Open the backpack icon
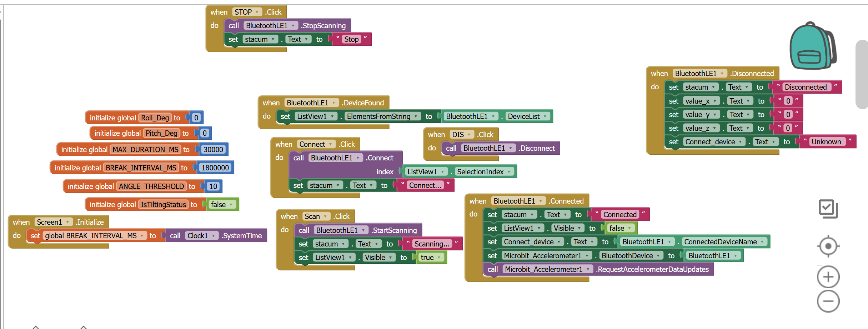The width and height of the screenshot is (868, 329). pos(812,46)
